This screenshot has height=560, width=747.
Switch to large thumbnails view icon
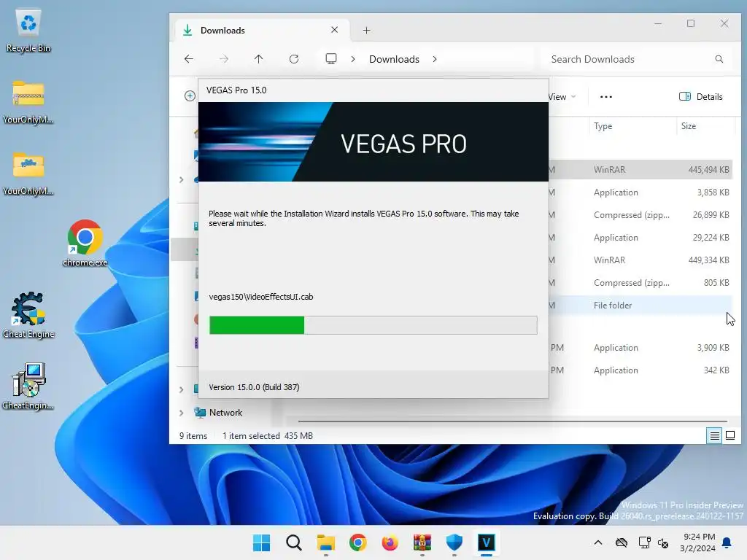(729, 435)
